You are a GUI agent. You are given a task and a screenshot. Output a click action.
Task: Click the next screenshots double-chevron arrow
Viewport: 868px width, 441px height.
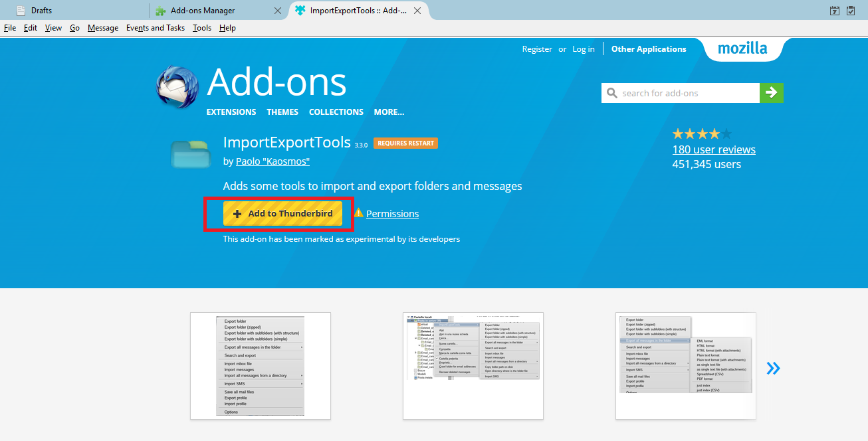pos(773,368)
